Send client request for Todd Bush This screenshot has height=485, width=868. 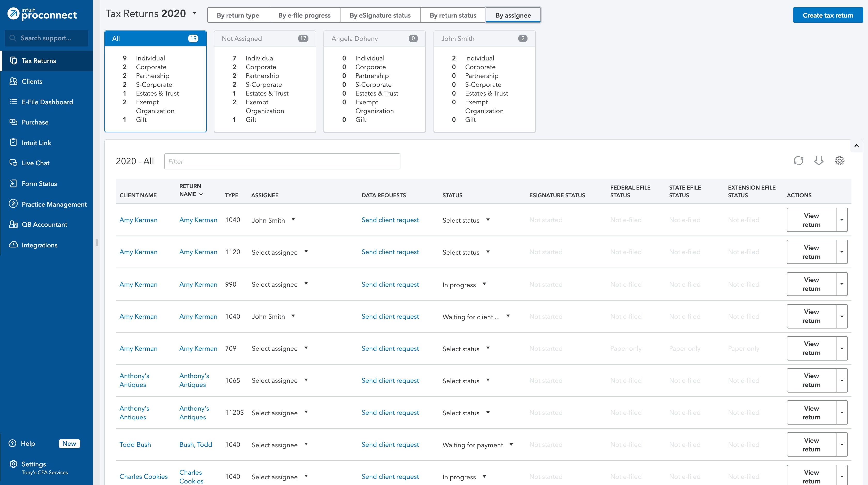(390, 445)
